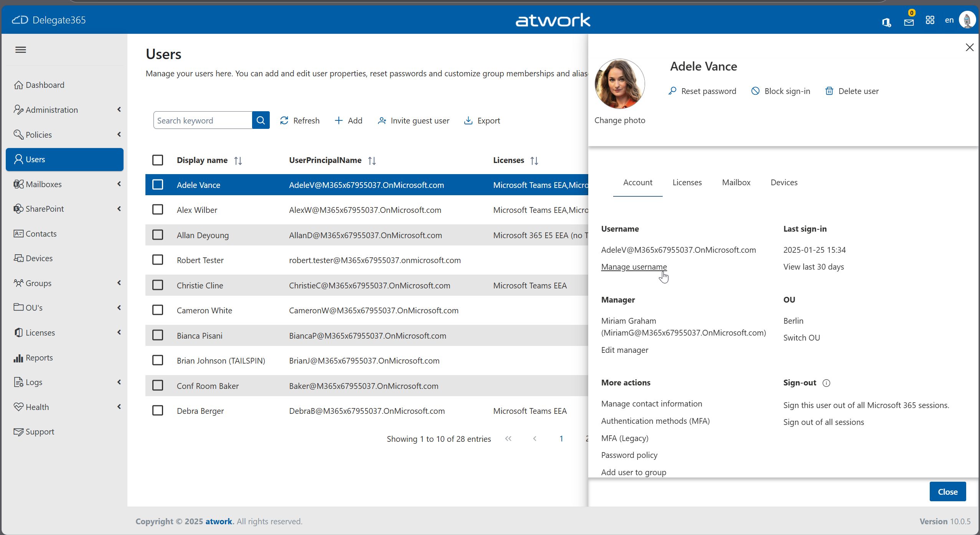Switch to the Licenses tab in panel
This screenshot has height=535, width=980.
[687, 183]
